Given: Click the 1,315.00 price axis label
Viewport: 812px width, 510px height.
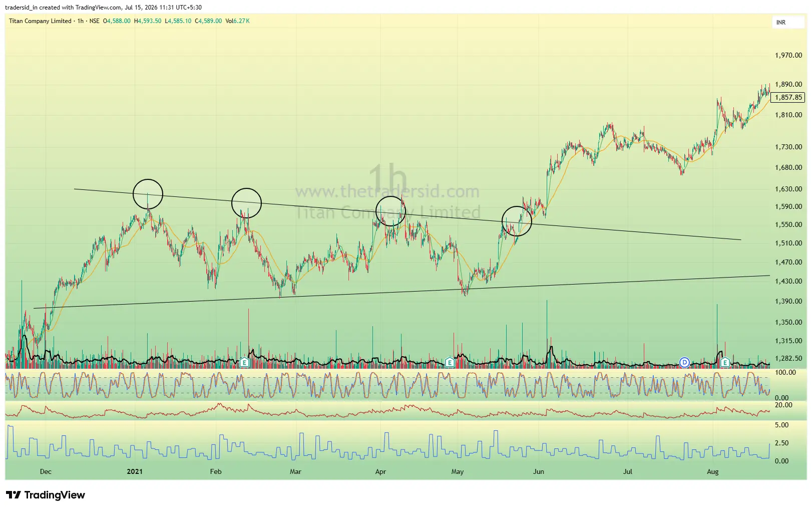Looking at the screenshot, I should (788, 341).
